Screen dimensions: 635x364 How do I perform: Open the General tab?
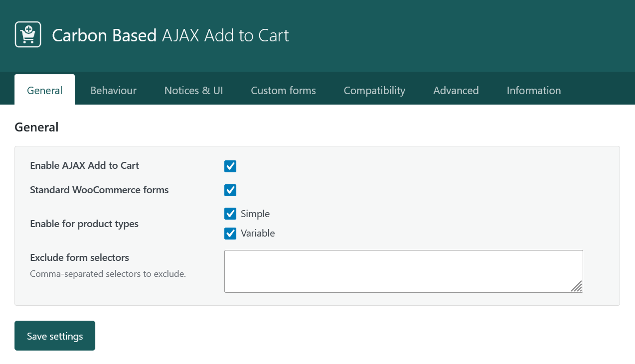tap(45, 90)
